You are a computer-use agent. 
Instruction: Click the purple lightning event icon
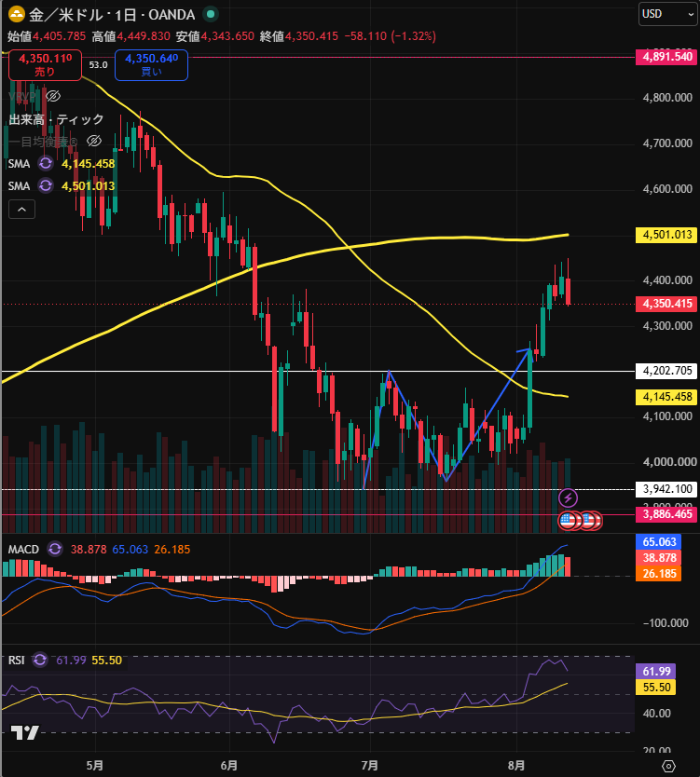pos(569,498)
